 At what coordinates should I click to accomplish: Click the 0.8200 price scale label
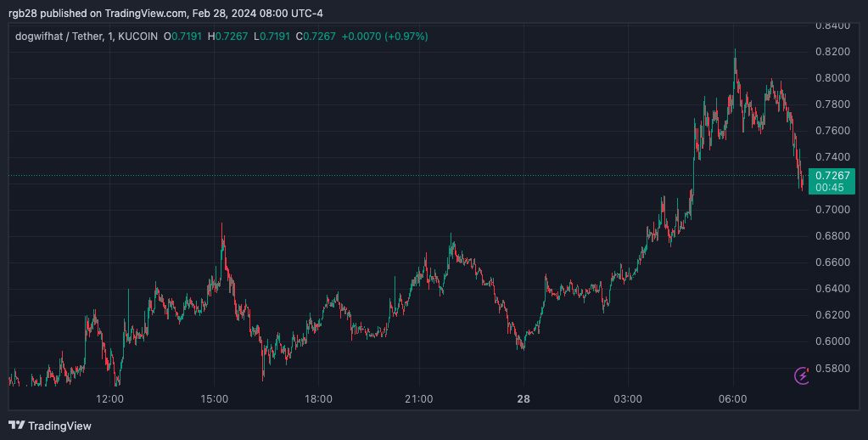click(832, 52)
